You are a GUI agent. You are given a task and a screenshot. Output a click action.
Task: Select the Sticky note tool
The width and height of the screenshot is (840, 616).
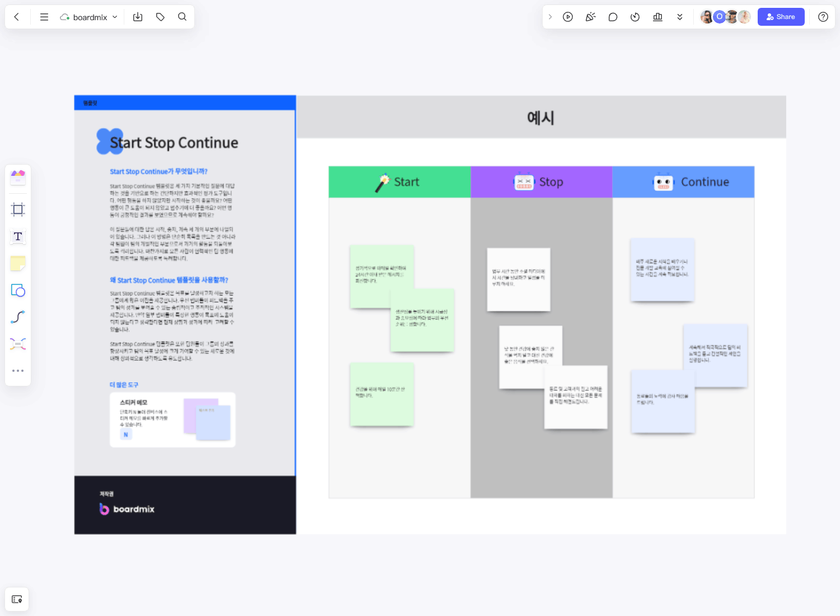coord(18,263)
